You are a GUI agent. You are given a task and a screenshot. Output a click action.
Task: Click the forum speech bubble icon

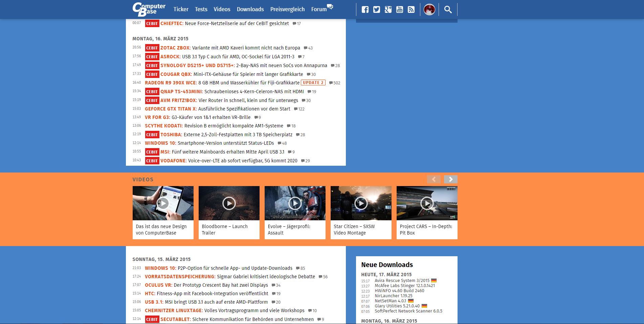pyautogui.click(x=330, y=6)
